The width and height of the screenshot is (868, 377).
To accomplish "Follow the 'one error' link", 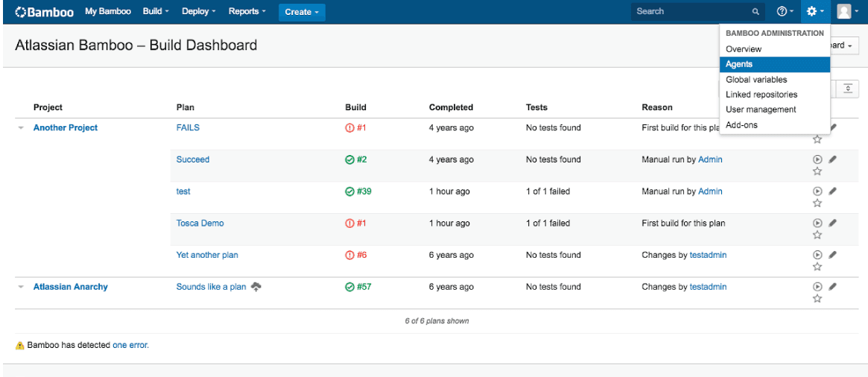I will coord(130,346).
